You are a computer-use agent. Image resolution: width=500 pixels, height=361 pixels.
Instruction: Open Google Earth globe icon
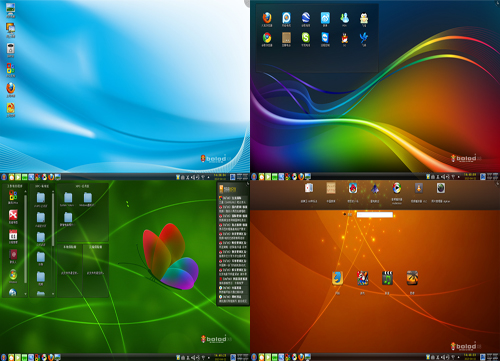(x=306, y=17)
